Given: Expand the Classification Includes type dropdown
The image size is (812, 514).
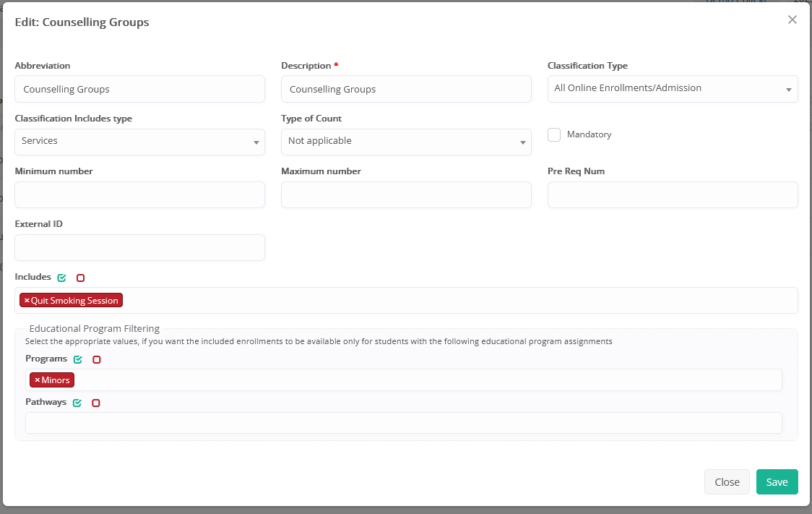Looking at the screenshot, I should (x=139, y=142).
